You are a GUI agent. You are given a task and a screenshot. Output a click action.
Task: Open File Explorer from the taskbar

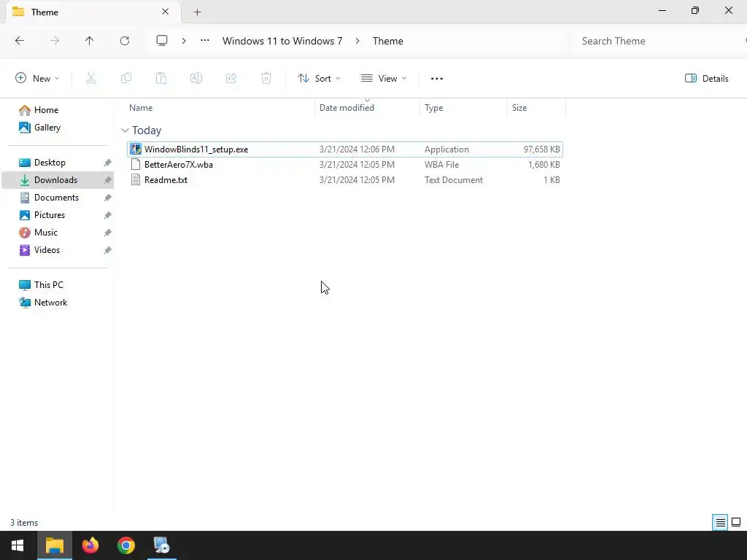[54, 545]
